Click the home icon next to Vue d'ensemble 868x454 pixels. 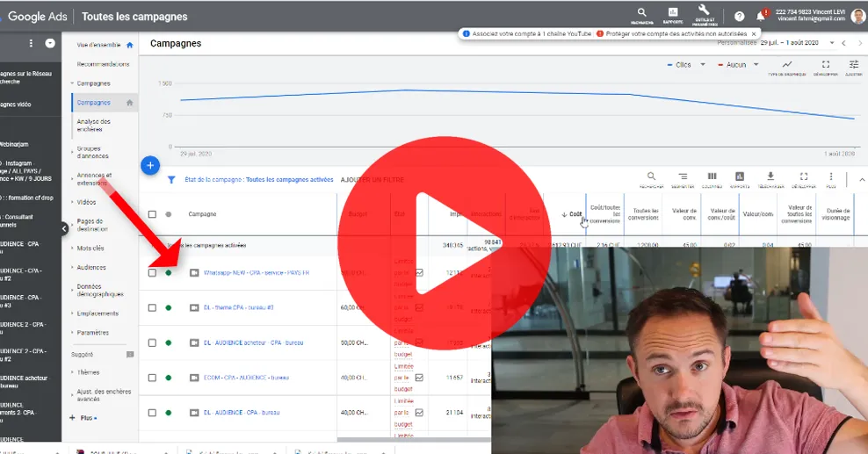click(x=129, y=45)
